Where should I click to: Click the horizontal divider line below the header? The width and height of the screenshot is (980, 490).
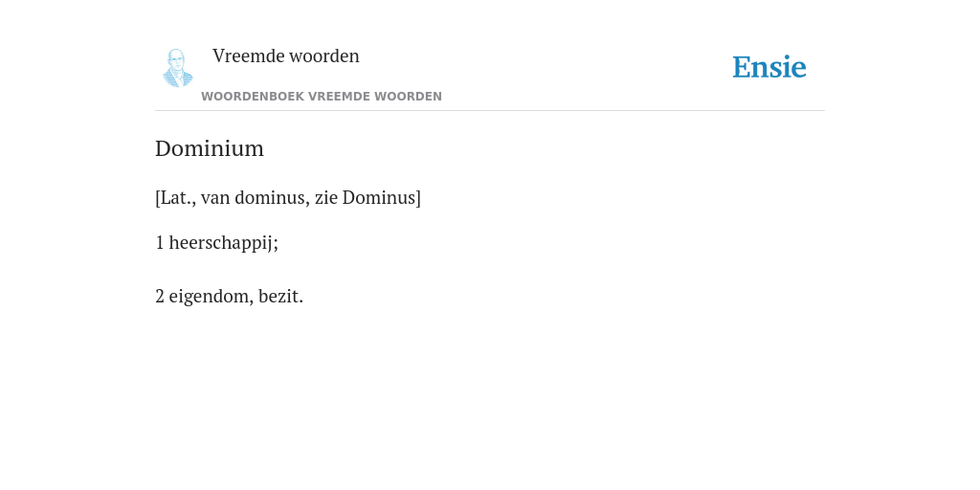pos(490,111)
